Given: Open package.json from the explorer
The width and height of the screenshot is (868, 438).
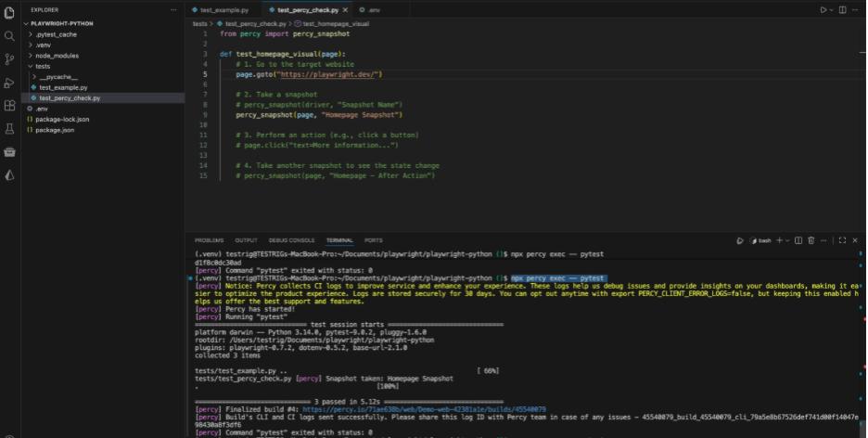Looking at the screenshot, I should point(55,130).
